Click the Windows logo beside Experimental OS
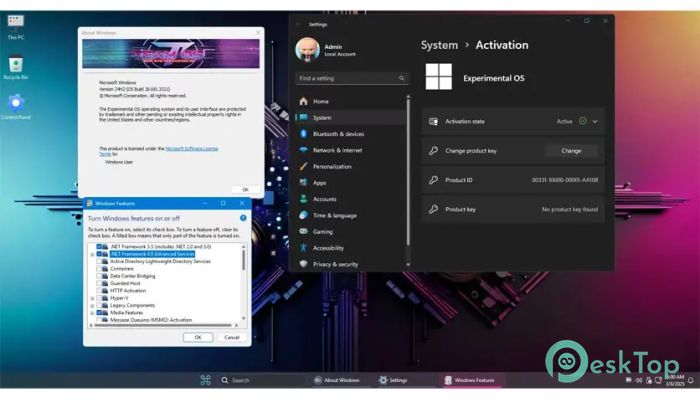Screen dimensions: 700x400 pyautogui.click(x=438, y=77)
